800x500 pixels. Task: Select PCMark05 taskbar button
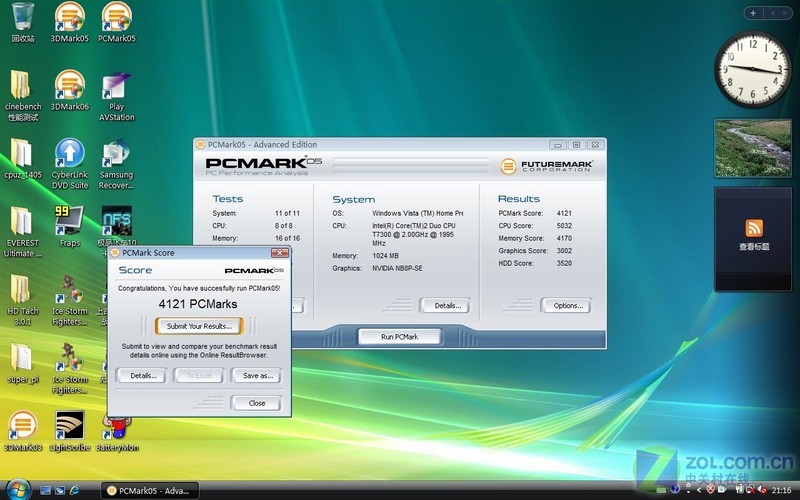[x=149, y=491]
